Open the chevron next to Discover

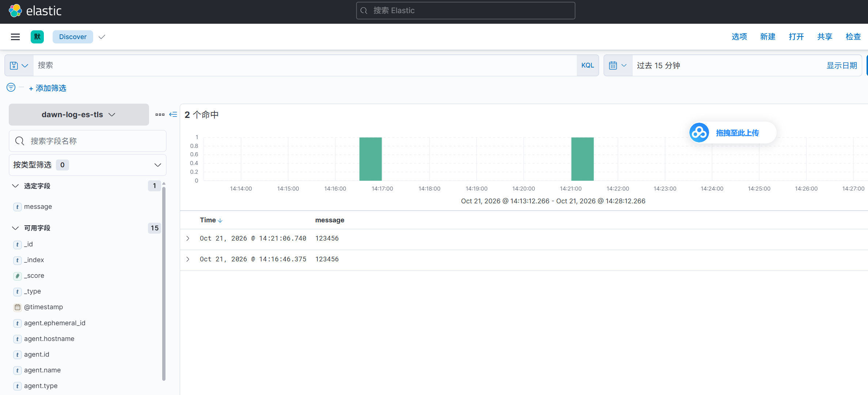point(102,37)
